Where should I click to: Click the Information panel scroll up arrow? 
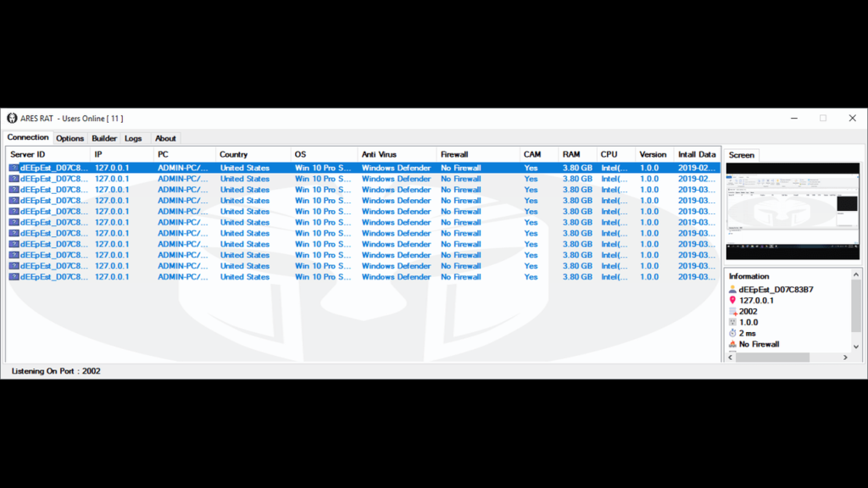point(856,274)
